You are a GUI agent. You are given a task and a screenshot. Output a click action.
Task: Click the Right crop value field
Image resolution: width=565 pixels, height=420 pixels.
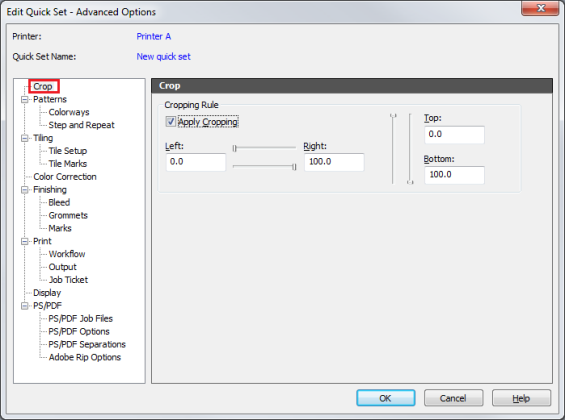point(334,162)
